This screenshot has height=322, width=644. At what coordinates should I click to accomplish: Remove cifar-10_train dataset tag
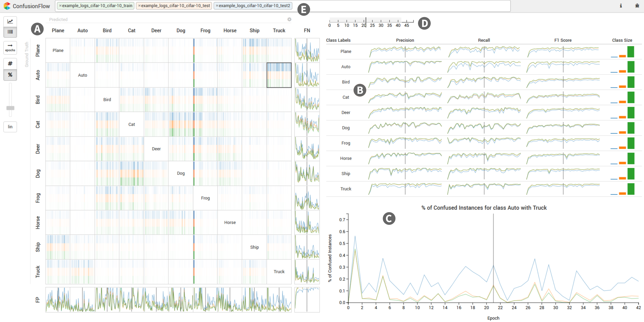tap(60, 6)
